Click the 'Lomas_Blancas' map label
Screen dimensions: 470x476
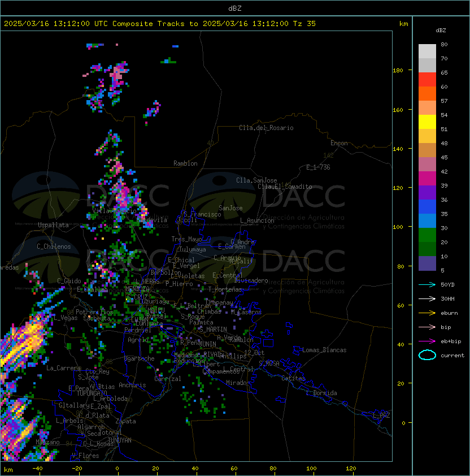pyautogui.click(x=324, y=350)
